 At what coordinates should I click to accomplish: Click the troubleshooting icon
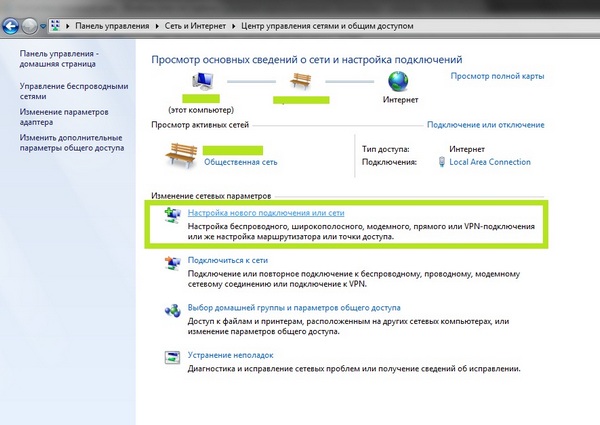(172, 357)
